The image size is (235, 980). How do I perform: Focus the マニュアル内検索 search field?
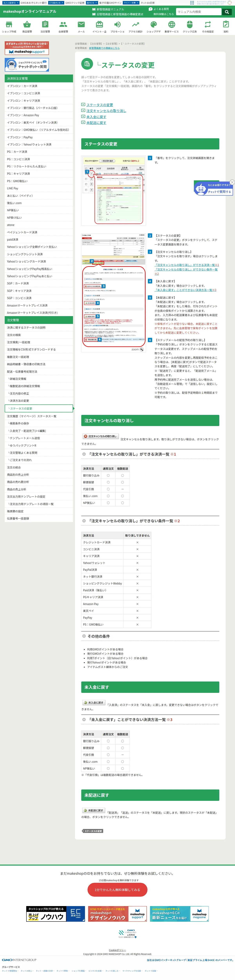point(198,12)
